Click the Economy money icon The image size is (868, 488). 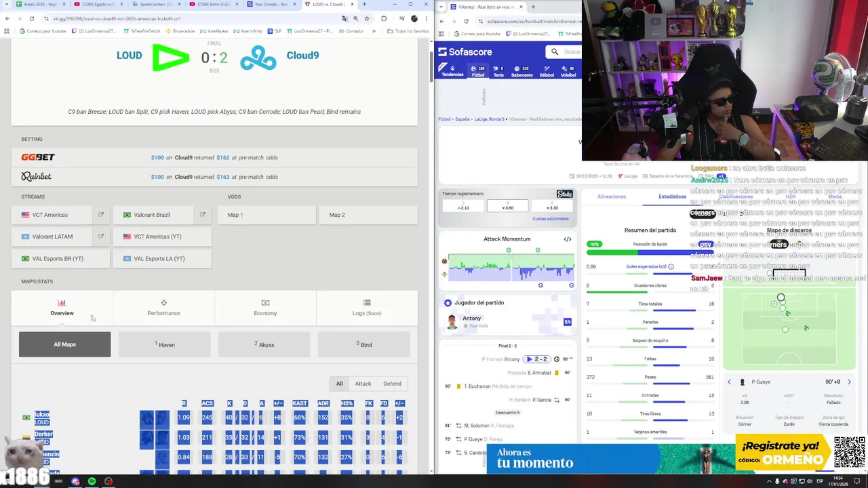coord(265,303)
